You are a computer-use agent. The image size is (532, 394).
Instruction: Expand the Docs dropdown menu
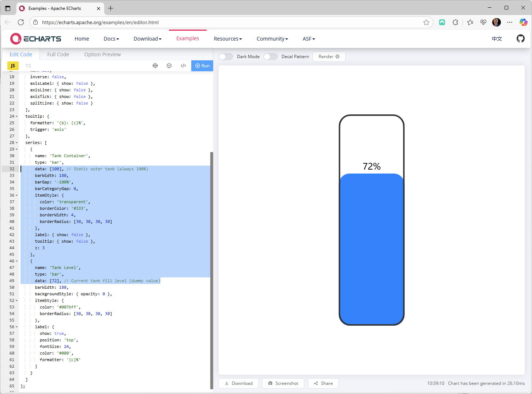111,39
